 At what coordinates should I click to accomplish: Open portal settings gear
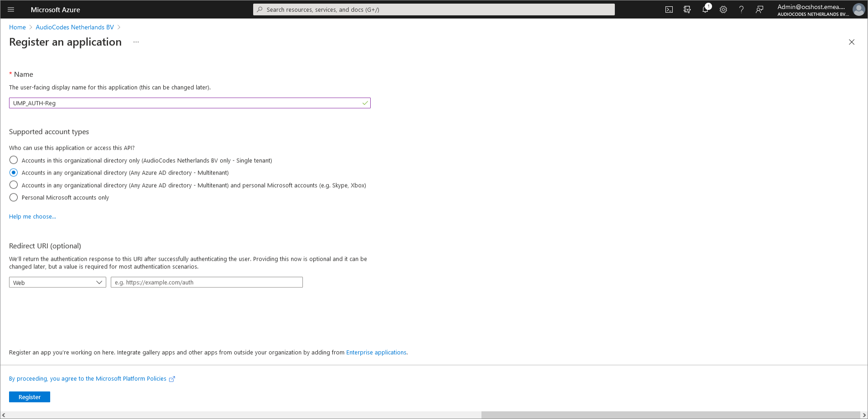[x=723, y=9]
